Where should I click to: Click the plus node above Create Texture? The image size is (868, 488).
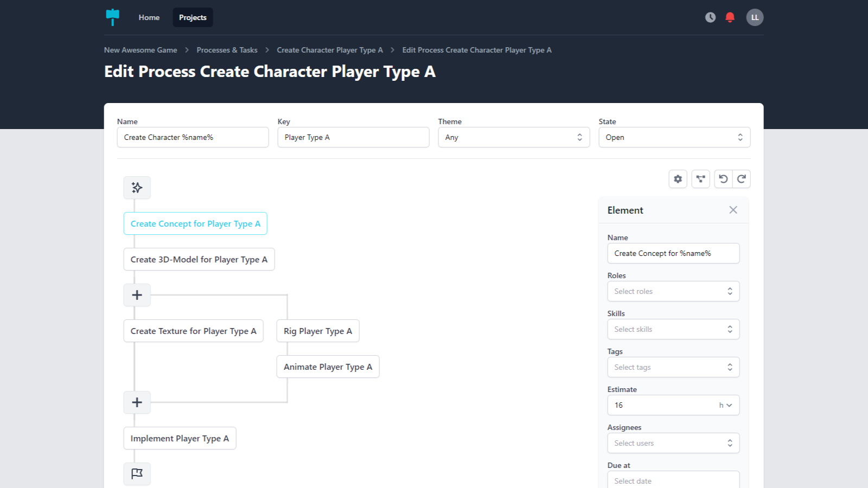(x=137, y=295)
